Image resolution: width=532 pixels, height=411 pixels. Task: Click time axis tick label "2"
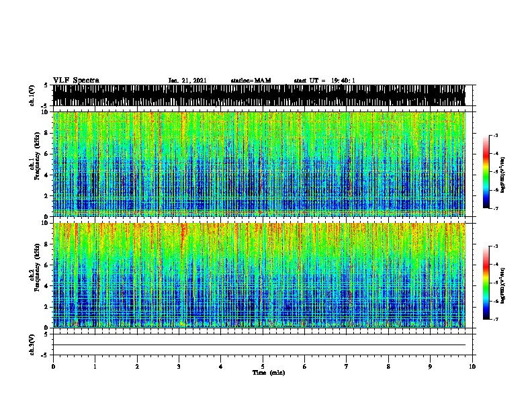pos(137,367)
